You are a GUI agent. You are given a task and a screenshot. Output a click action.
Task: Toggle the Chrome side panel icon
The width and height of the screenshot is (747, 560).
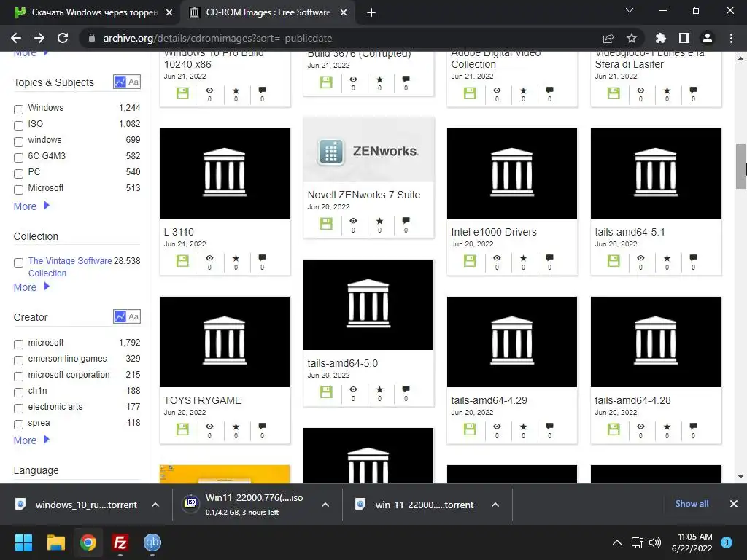tap(684, 38)
